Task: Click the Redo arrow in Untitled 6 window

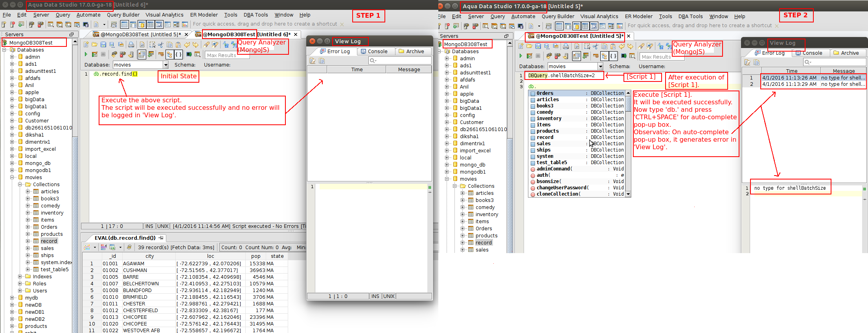Action: [x=195, y=44]
